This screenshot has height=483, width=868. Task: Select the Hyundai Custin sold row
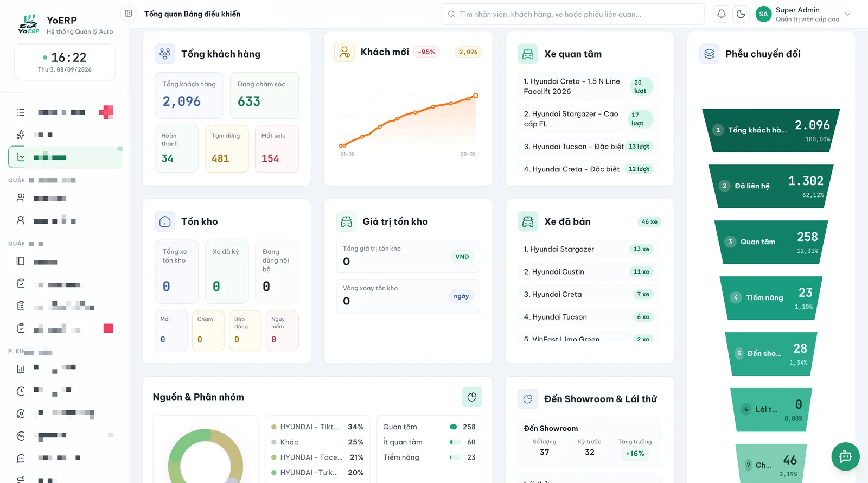click(x=589, y=272)
